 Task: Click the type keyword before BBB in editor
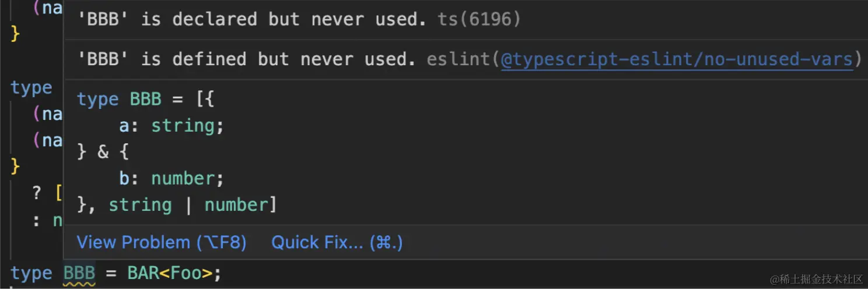pos(31,273)
